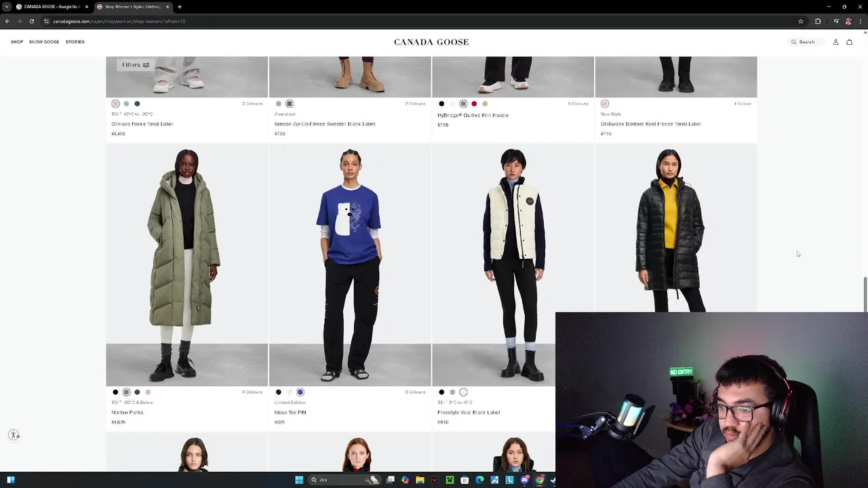
Task: Open the account profile icon
Action: coord(835,42)
